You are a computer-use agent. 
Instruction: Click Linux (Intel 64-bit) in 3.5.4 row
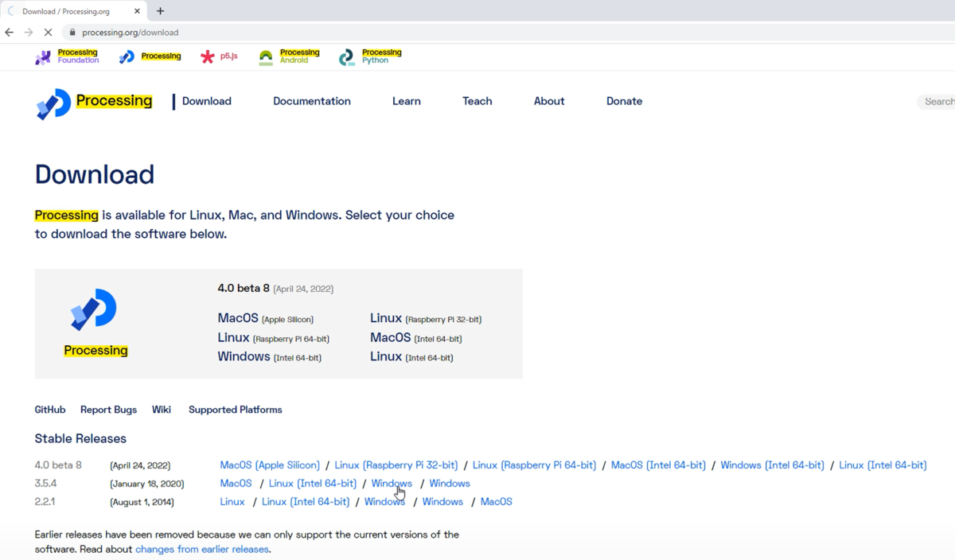click(x=313, y=483)
